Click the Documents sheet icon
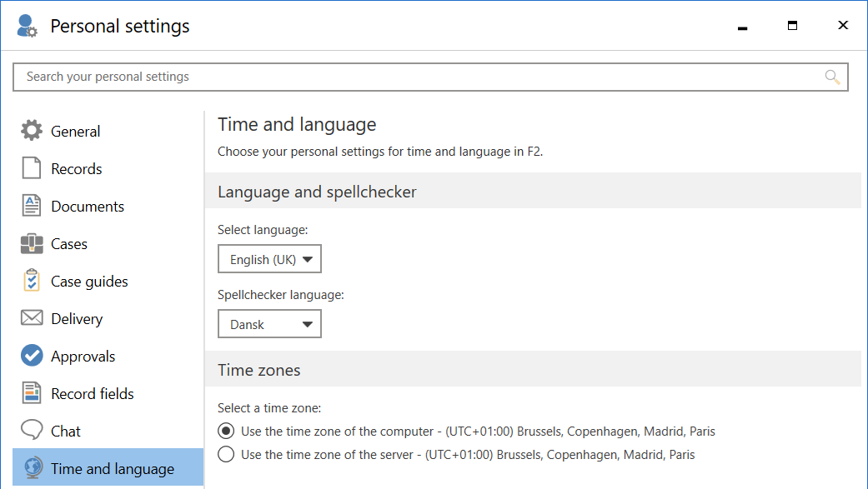The height and width of the screenshot is (489, 868). point(32,205)
